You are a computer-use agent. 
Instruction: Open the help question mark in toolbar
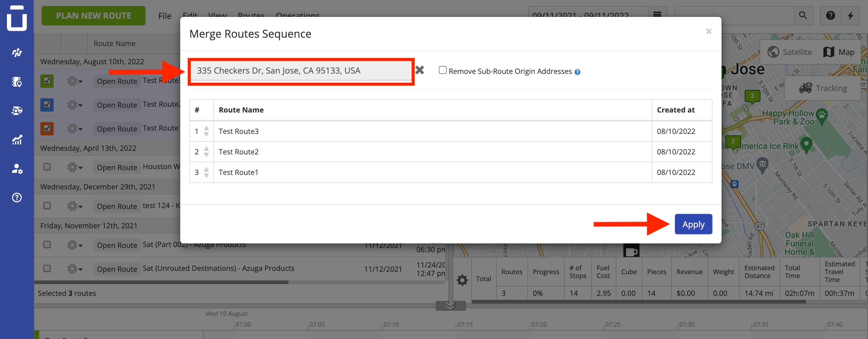point(830,15)
